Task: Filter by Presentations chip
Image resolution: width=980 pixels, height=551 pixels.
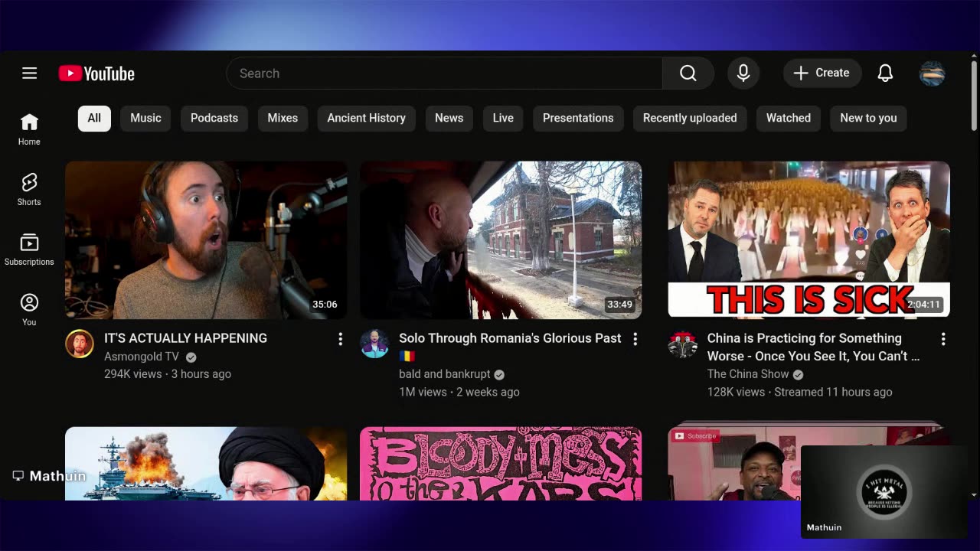Action: [x=578, y=118]
